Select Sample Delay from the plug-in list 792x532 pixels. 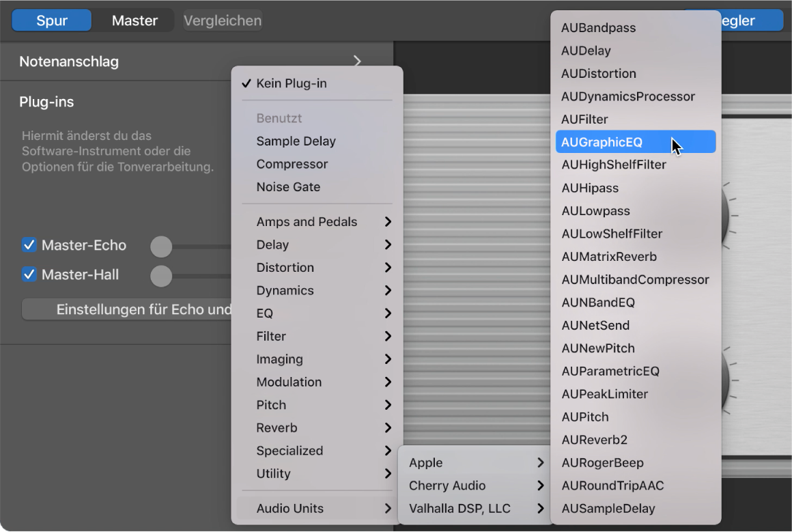click(296, 141)
